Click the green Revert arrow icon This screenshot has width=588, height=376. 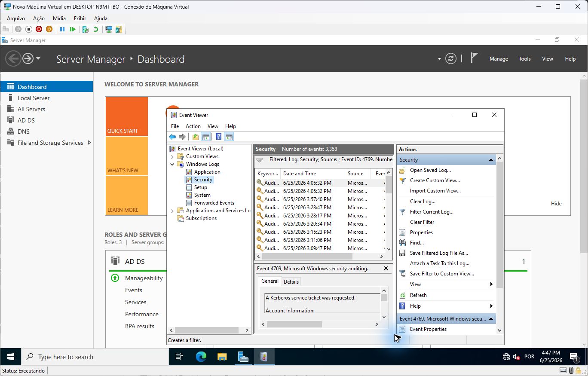(x=96, y=29)
